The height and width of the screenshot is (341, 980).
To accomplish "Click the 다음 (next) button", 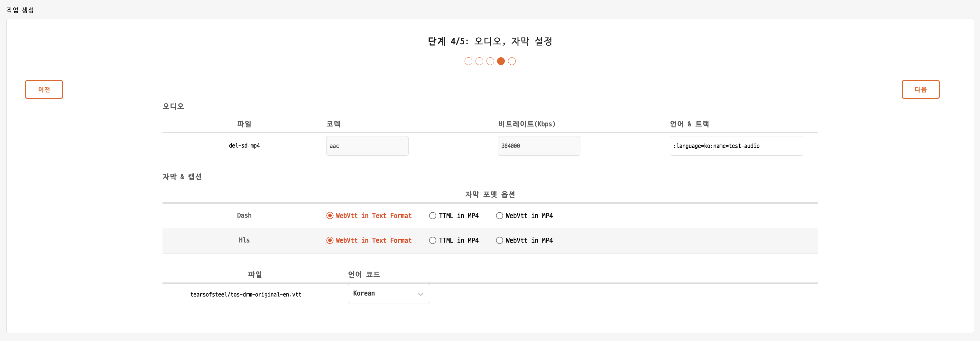I will coord(920,89).
